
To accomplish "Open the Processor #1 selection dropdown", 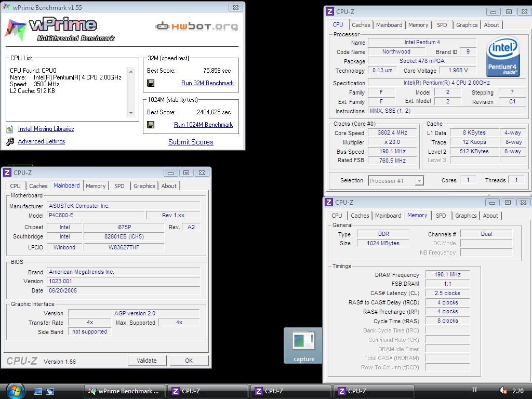I will [419, 181].
